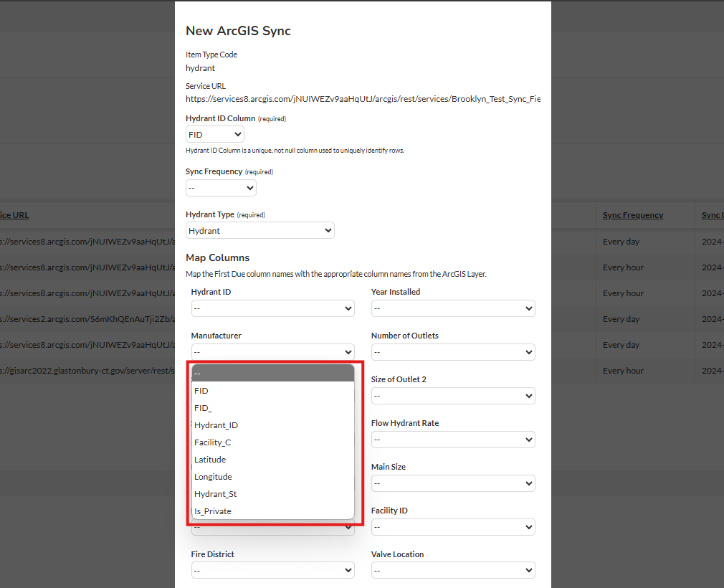Select the "Is_Private" option
The height and width of the screenshot is (588, 724).
[273, 511]
